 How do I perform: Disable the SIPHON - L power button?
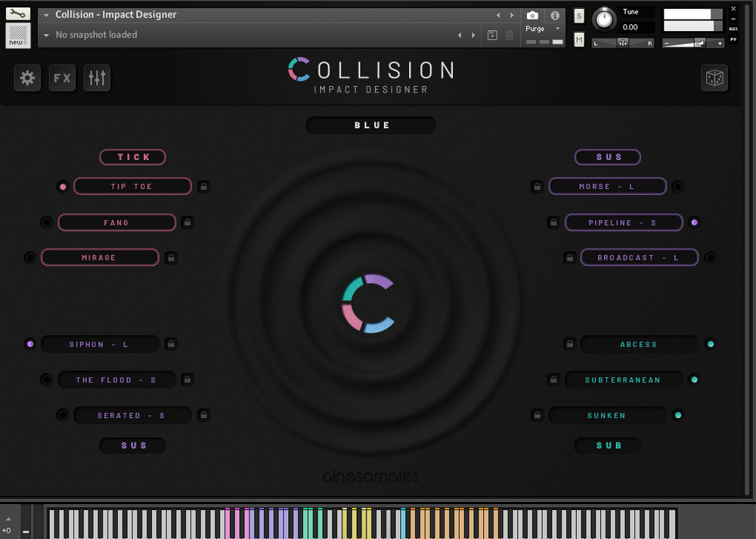[x=30, y=344]
